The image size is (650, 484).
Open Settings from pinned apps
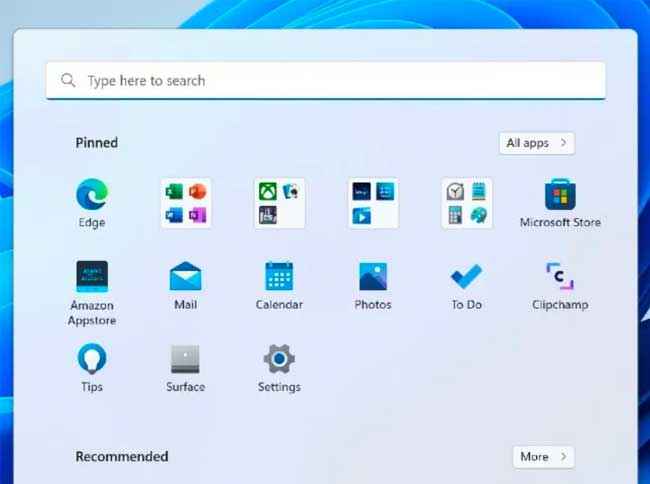[279, 368]
